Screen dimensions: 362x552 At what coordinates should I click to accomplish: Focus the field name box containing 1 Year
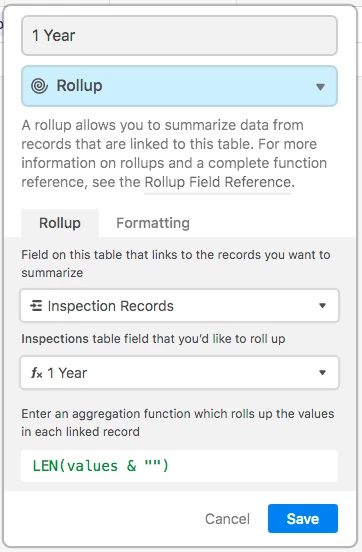[x=179, y=36]
